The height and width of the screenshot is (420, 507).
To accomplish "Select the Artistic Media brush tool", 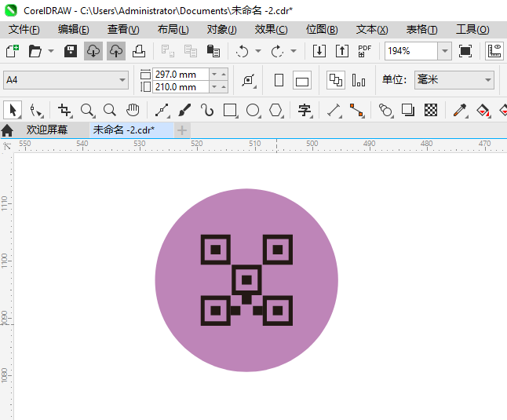I will coord(184,110).
